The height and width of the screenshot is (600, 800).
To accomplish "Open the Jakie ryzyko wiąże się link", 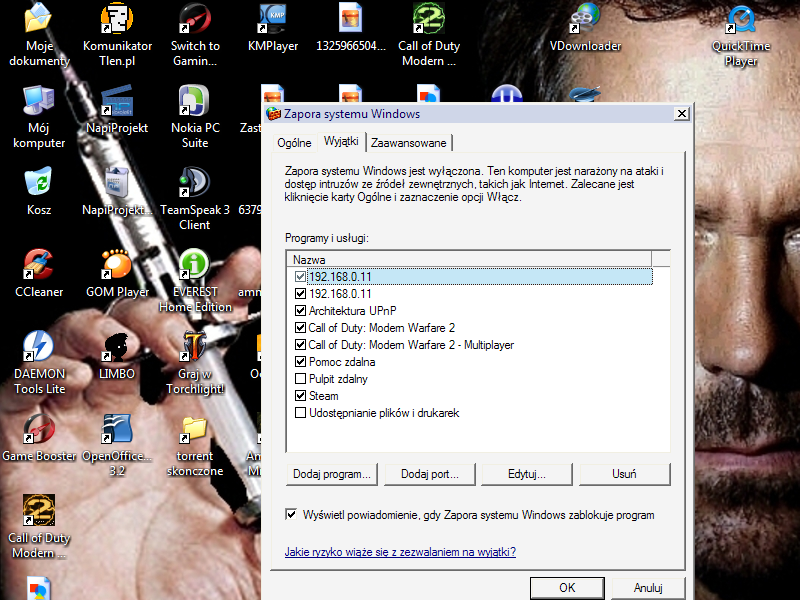I will (x=401, y=552).
